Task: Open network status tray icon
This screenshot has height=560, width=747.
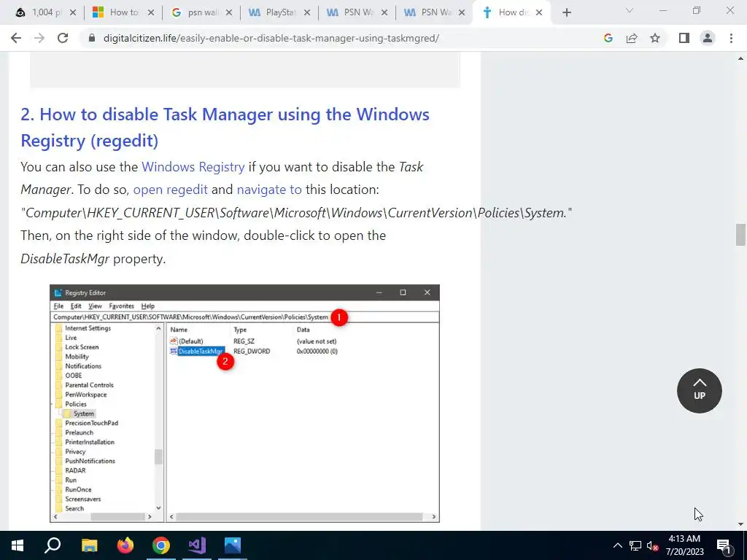Action: 635,545
